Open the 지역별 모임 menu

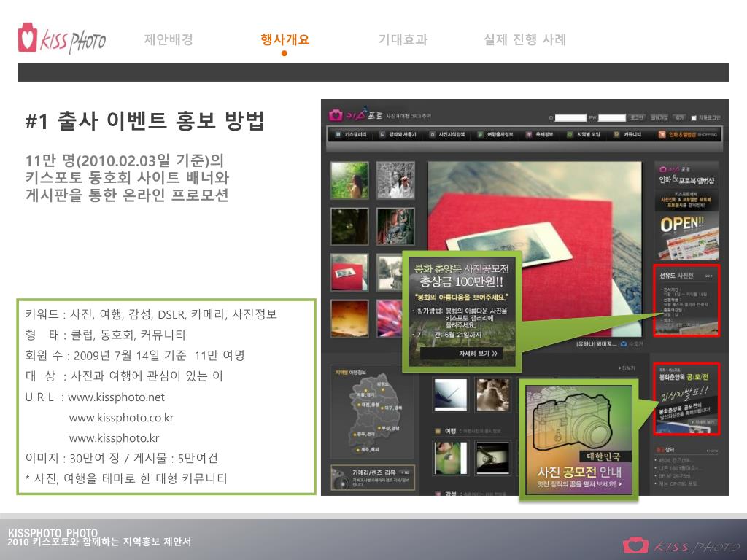pos(584,135)
